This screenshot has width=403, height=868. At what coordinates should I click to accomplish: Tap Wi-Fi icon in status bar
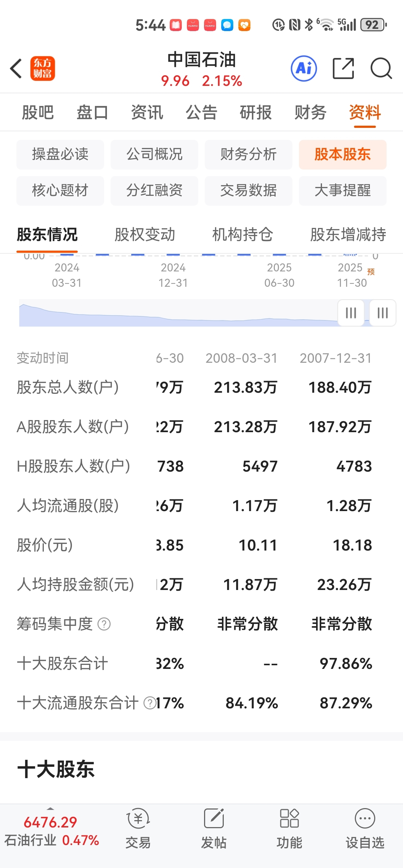[x=326, y=25]
